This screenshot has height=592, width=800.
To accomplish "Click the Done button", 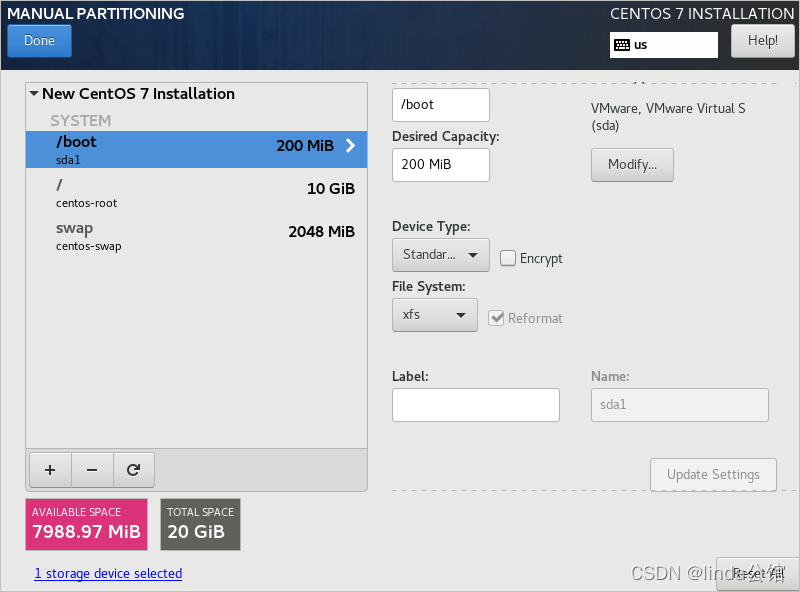I will click(39, 41).
